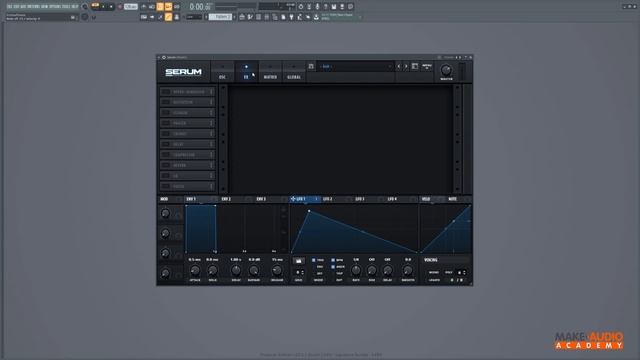Enable the Flanger effect
Viewport: 640px width, 360px height.
tap(165, 113)
